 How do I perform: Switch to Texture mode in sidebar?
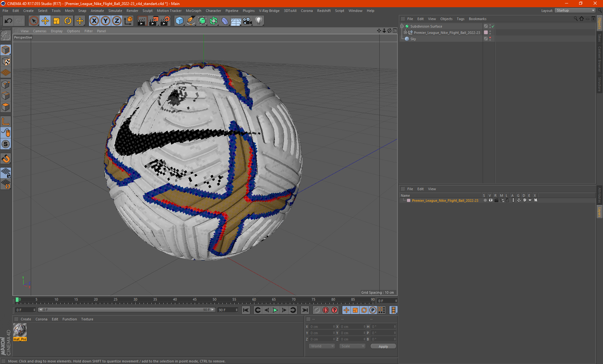coord(6,62)
